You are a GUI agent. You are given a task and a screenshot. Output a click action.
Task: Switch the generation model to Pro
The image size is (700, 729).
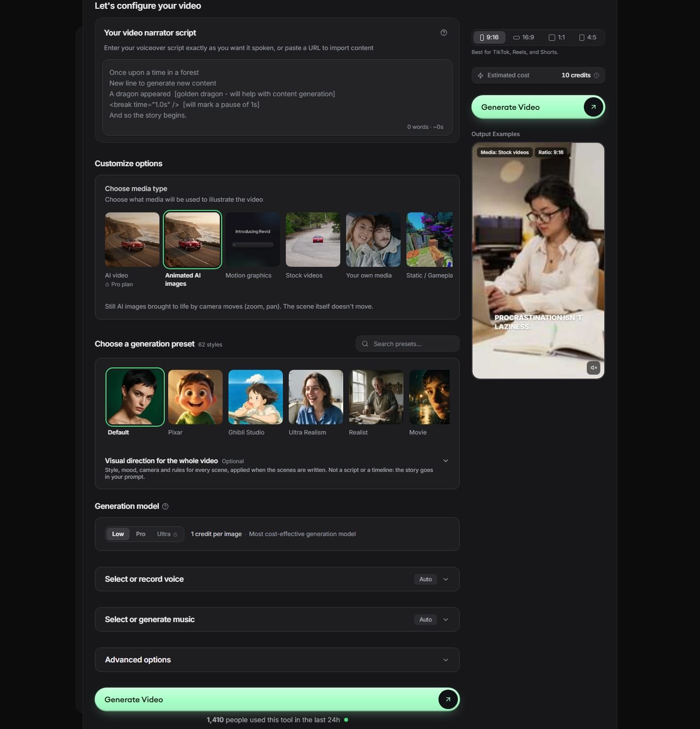tap(140, 534)
